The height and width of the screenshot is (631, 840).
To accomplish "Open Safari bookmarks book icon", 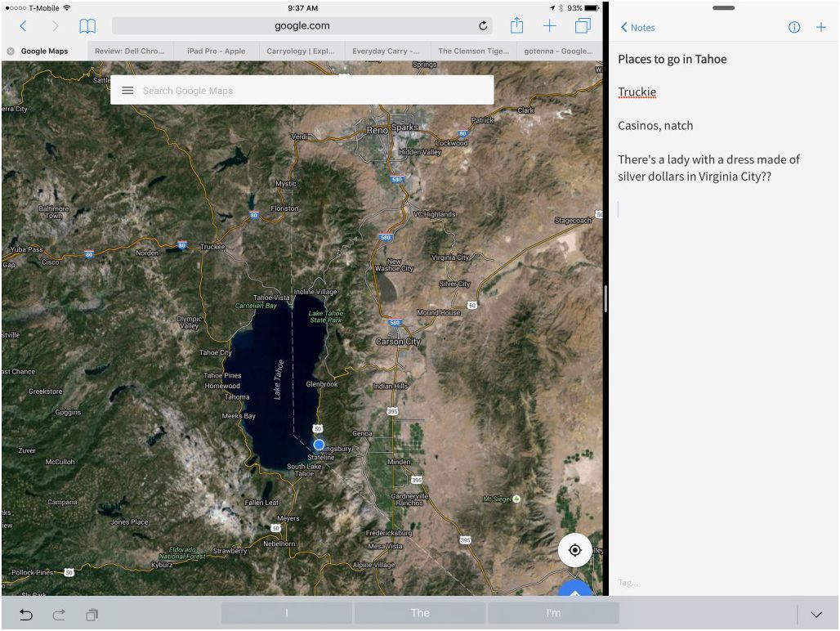I will [x=87, y=26].
